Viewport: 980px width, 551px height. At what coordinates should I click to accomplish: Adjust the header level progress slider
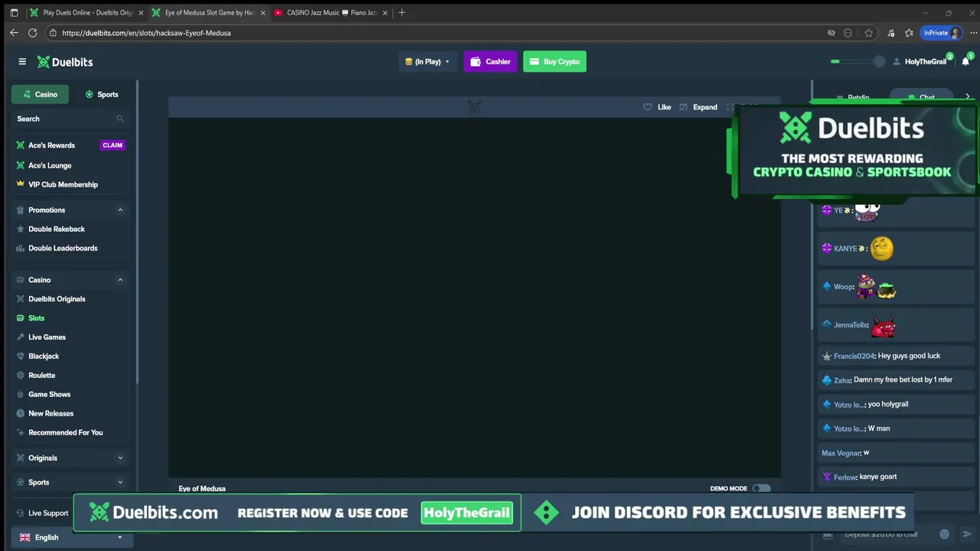click(x=857, y=62)
